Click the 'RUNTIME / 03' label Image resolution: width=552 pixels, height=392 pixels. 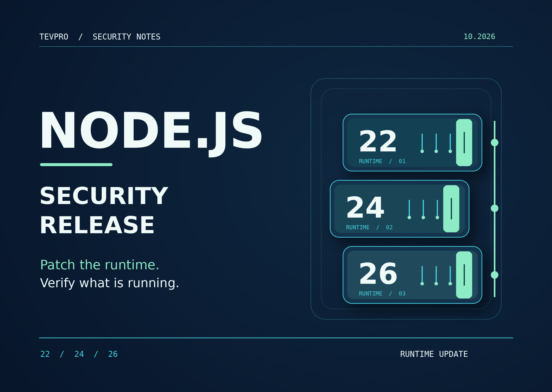(x=382, y=293)
